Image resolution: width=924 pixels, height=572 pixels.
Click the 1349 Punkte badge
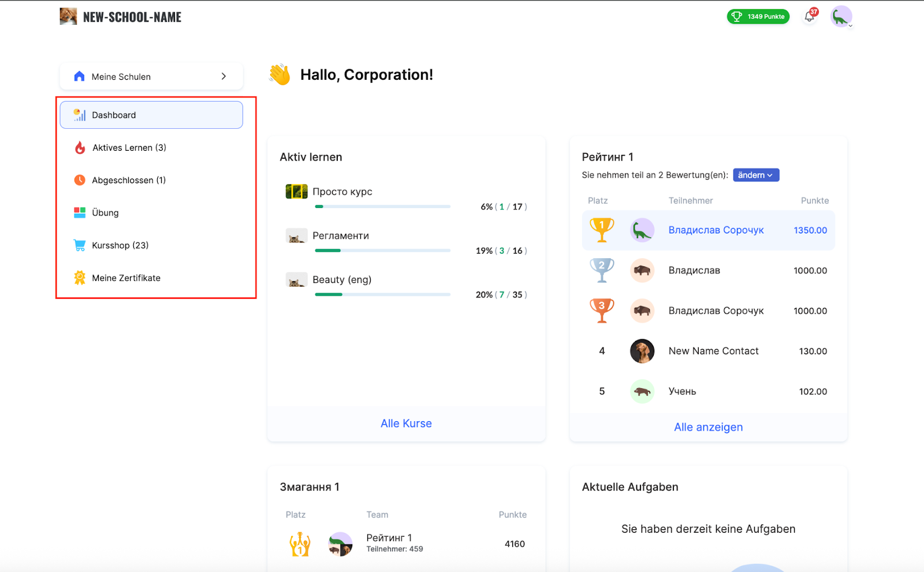[x=758, y=17]
